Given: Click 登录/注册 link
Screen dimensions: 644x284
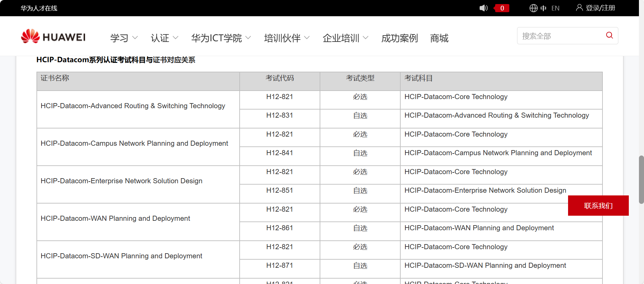Looking at the screenshot, I should click(x=600, y=8).
